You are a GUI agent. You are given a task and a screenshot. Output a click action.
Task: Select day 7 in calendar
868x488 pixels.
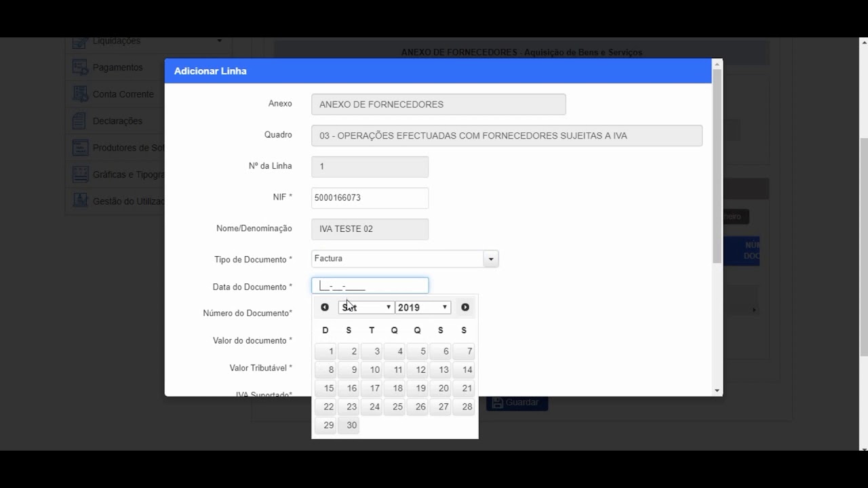click(x=464, y=351)
